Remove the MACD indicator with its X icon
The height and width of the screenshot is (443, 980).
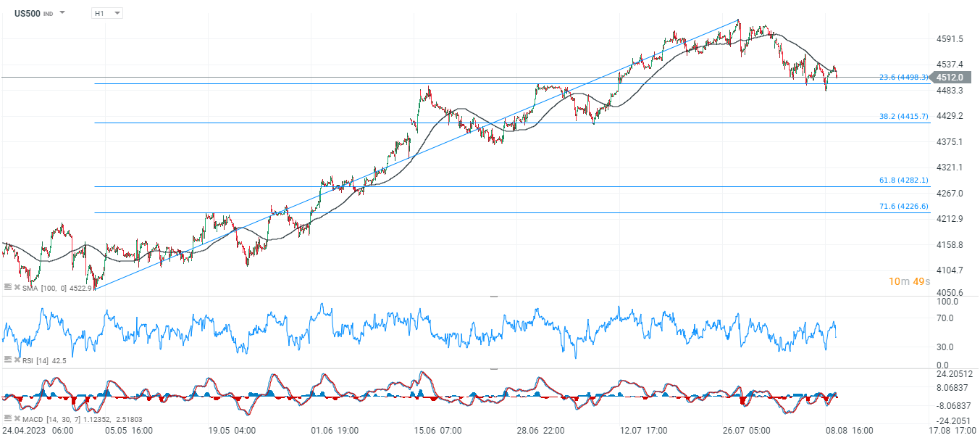tap(17, 418)
